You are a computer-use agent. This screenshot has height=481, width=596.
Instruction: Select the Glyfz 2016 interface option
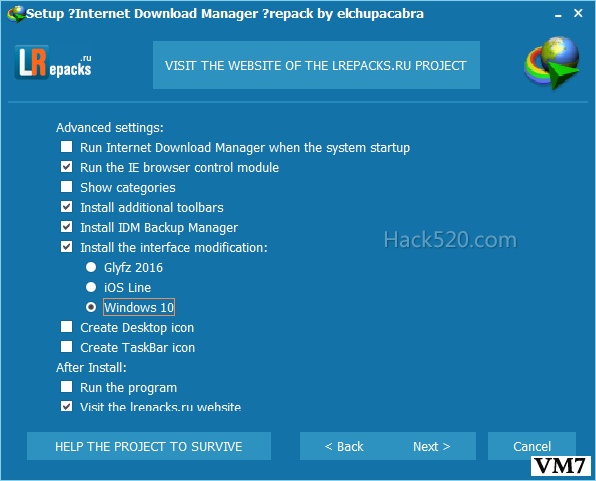tap(91, 267)
